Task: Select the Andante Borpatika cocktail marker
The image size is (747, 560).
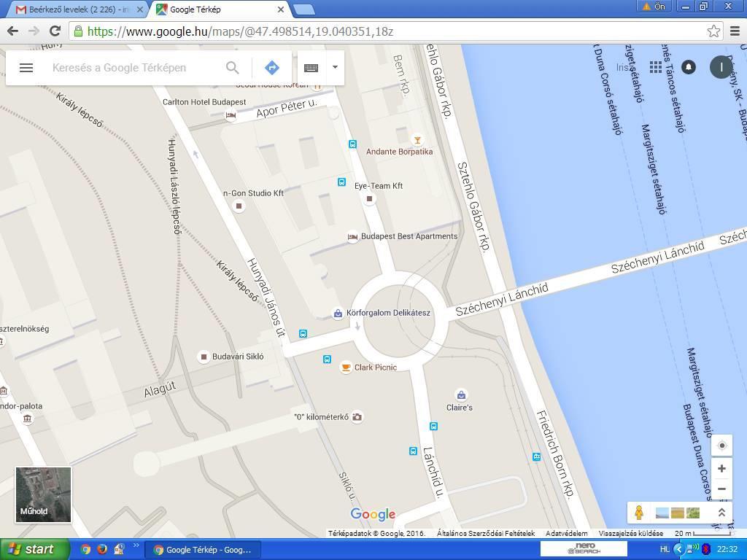Action: [x=417, y=140]
